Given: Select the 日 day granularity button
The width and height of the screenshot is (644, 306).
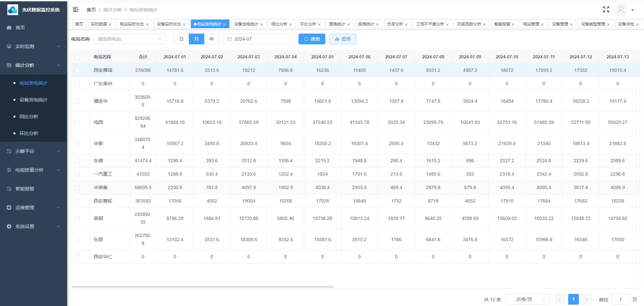Looking at the screenshot, I should tap(181, 39).
